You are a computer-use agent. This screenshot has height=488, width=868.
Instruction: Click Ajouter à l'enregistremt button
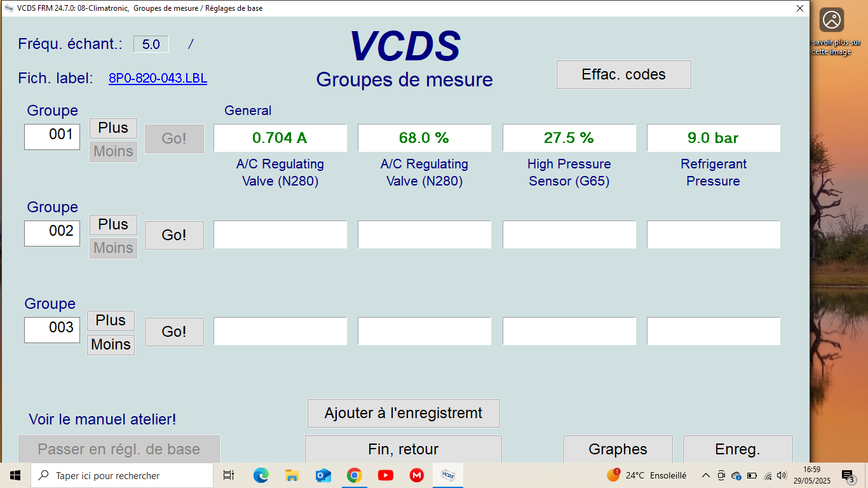tap(403, 413)
